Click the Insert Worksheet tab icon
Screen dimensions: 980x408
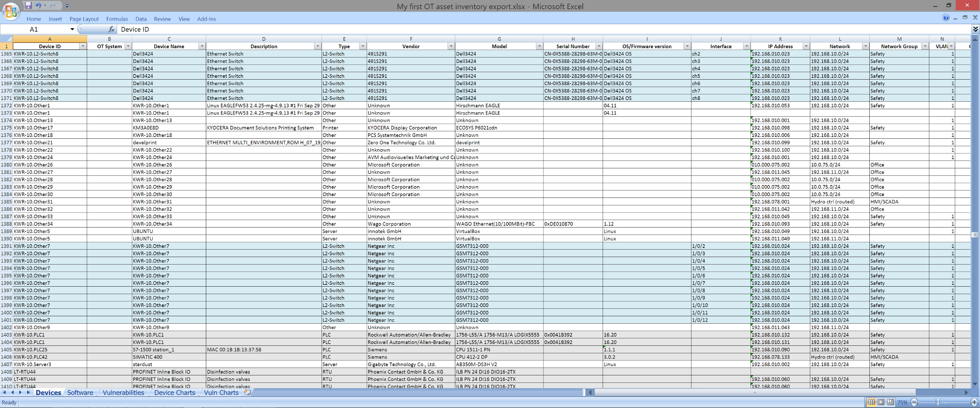click(247, 392)
